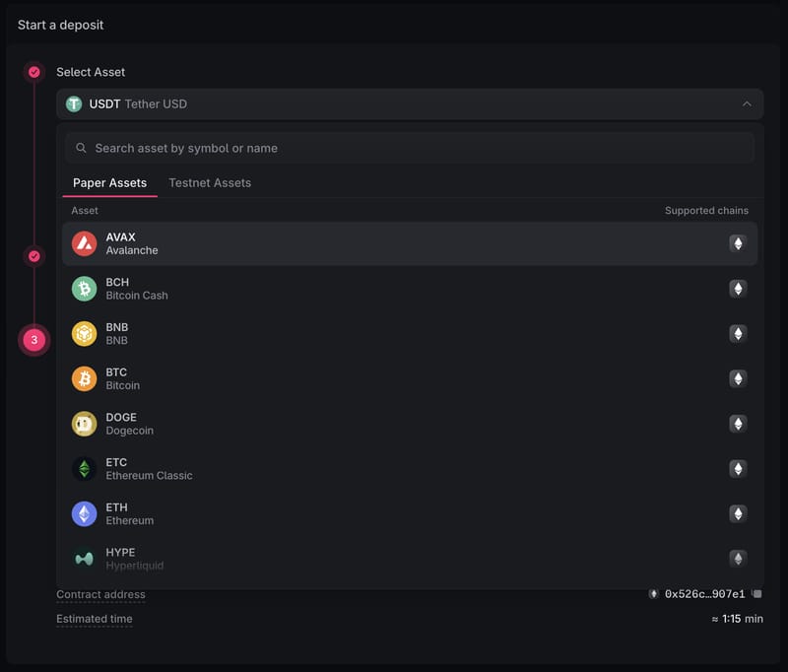Click the USDT Tether icon in selector

[x=74, y=104]
